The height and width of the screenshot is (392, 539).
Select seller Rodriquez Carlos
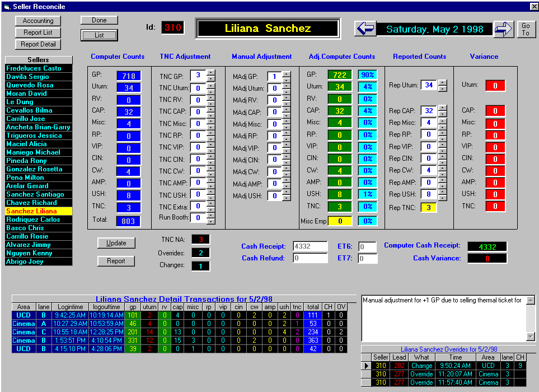(x=39, y=220)
